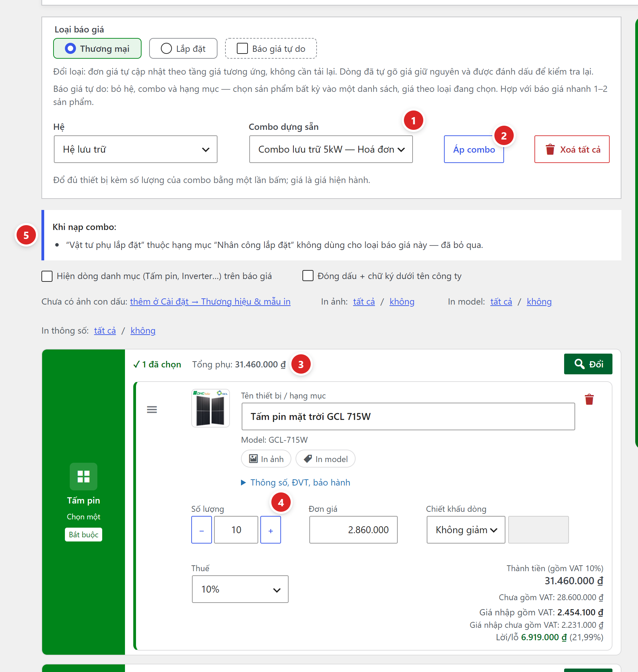Delete the GCL 715W row with trash icon
This screenshot has height=672, width=638.
(589, 399)
